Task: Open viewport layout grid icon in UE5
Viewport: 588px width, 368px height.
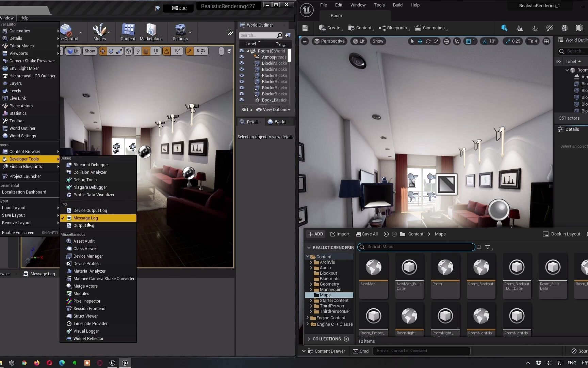Action: 546,41
